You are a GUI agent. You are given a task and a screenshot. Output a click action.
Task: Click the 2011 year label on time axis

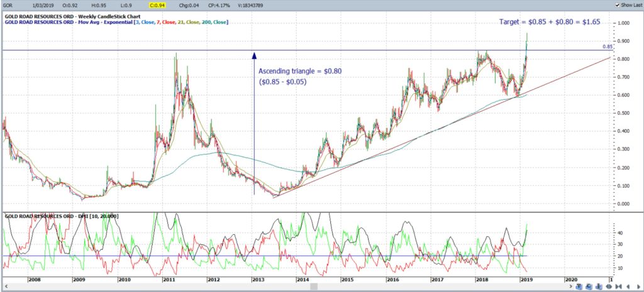click(169, 279)
